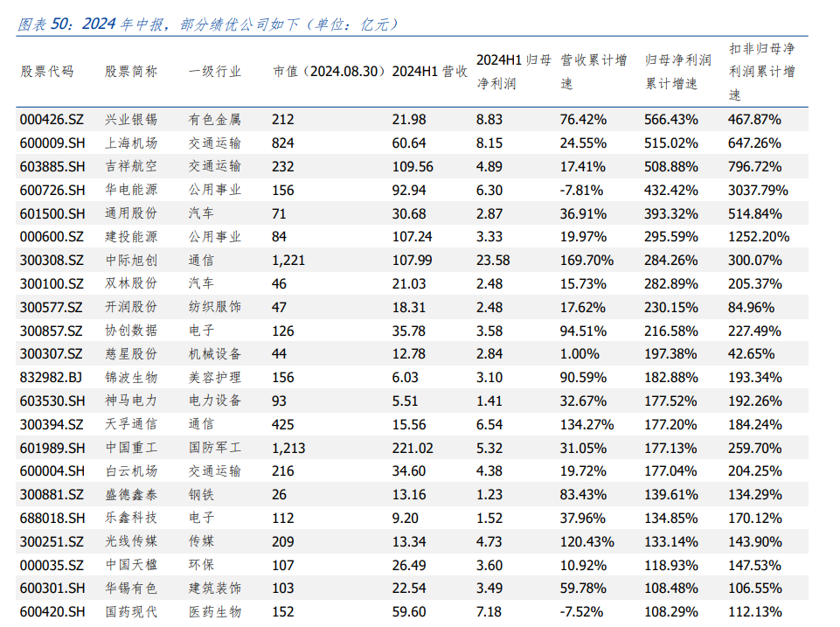The height and width of the screenshot is (627, 840).
Task: Click the 2024H1 营收 column header
Action: tap(429, 72)
